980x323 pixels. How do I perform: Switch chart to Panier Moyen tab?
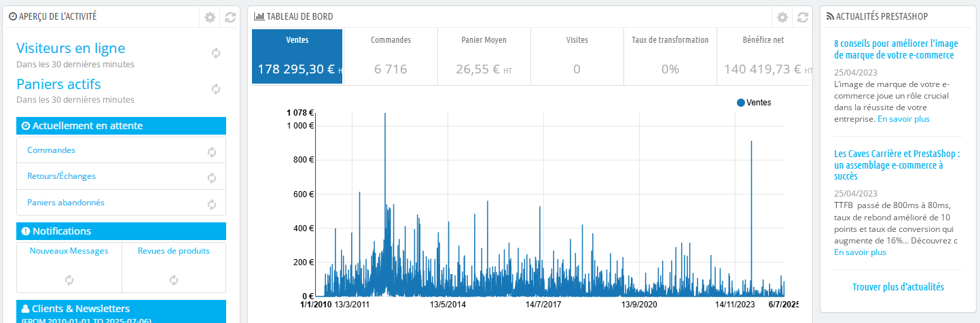coord(484,56)
